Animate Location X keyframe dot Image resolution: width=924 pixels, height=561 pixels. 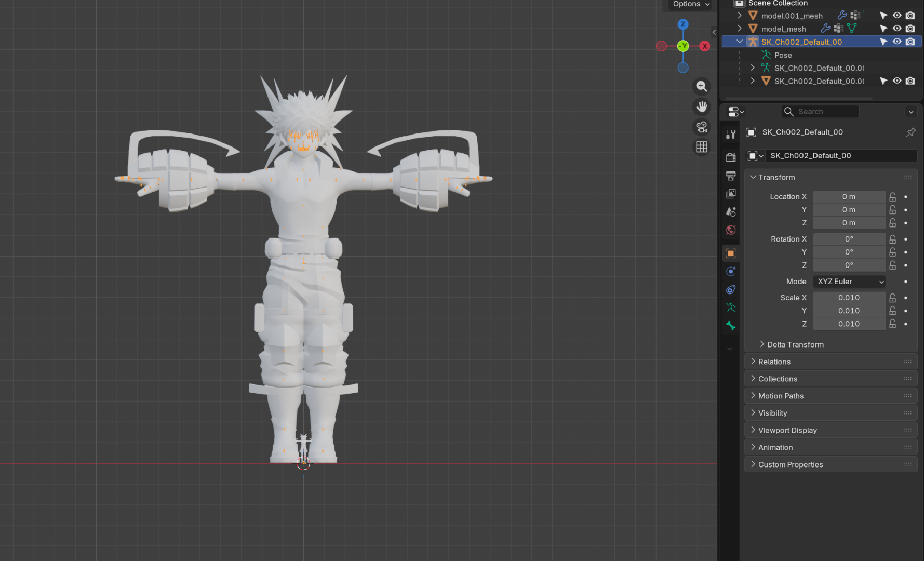[906, 197]
